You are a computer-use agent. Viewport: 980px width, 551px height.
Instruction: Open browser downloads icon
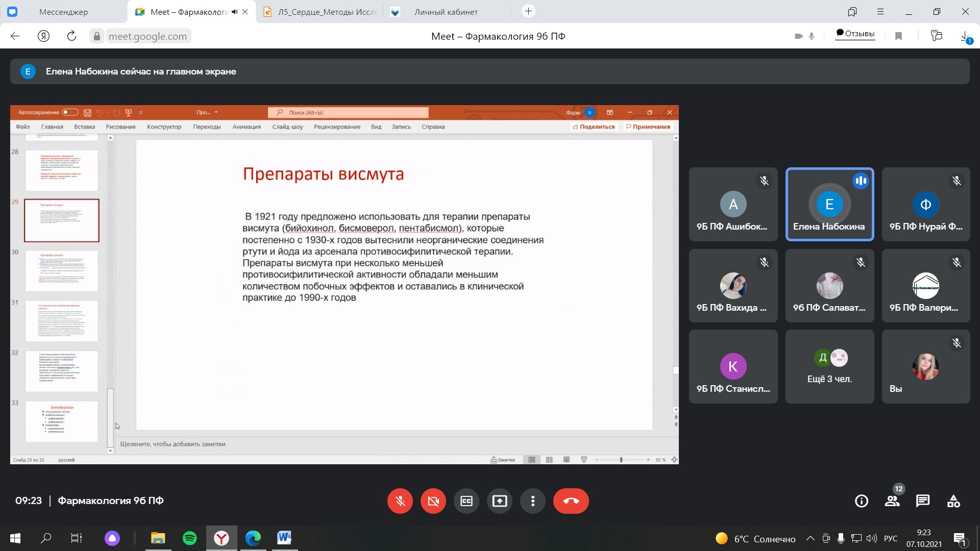(965, 36)
